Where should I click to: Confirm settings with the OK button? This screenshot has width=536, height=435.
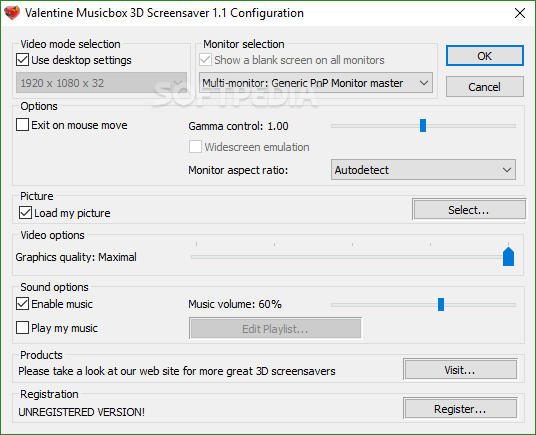[x=485, y=56]
